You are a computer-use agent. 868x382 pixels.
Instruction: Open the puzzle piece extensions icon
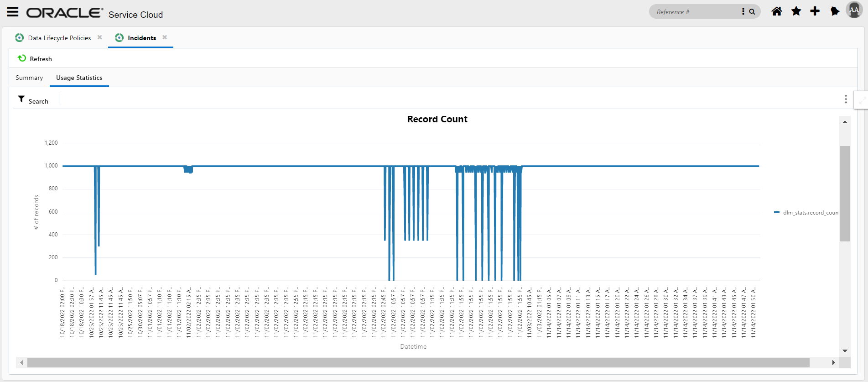(835, 11)
